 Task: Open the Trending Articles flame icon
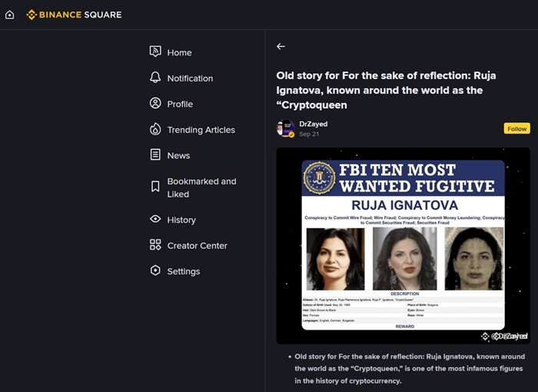click(155, 129)
